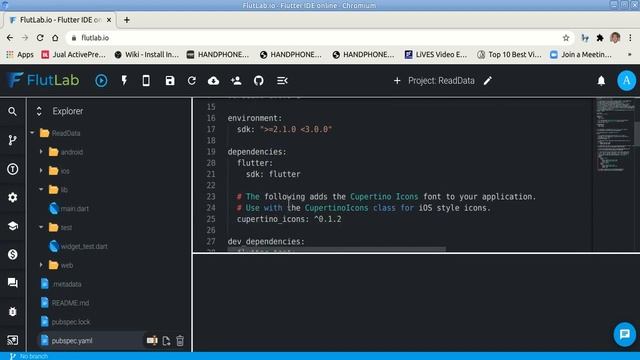
Task: Open the graduation cap tutorials icon
Action: tap(13, 226)
